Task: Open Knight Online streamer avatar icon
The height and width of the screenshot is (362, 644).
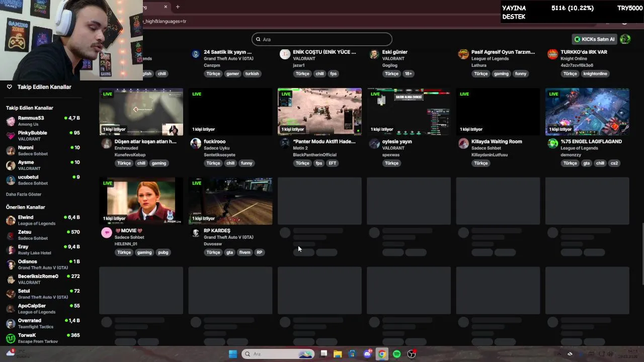Action: pyautogui.click(x=552, y=54)
